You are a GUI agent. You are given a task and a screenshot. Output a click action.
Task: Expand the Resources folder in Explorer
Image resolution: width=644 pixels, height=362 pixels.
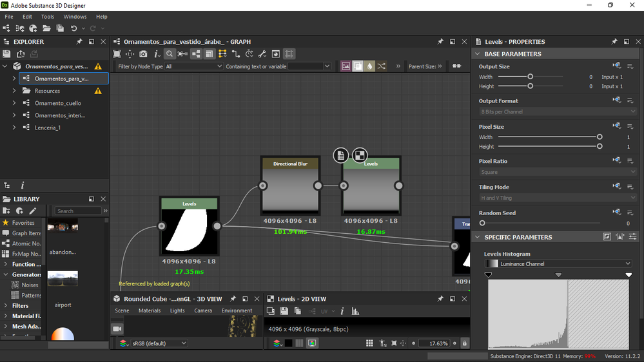pyautogui.click(x=14, y=91)
